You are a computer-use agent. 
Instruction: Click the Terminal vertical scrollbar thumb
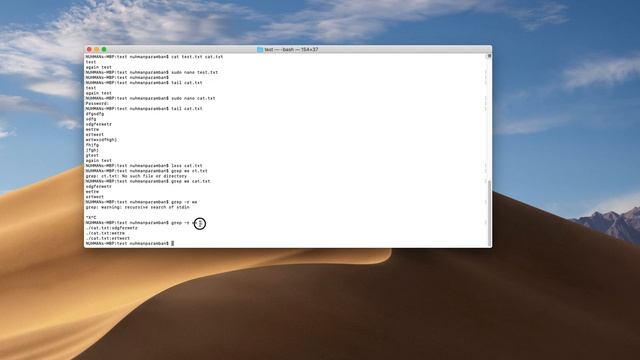489,212
